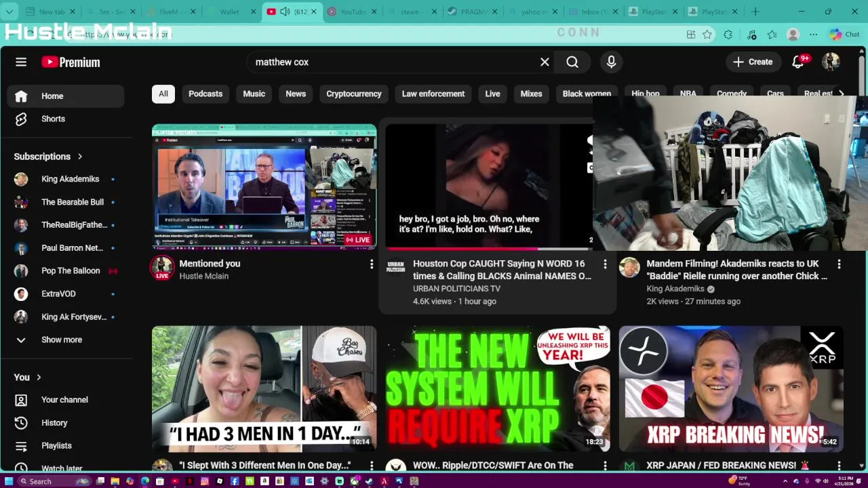Open ExtraVOD subscription

tap(66, 293)
